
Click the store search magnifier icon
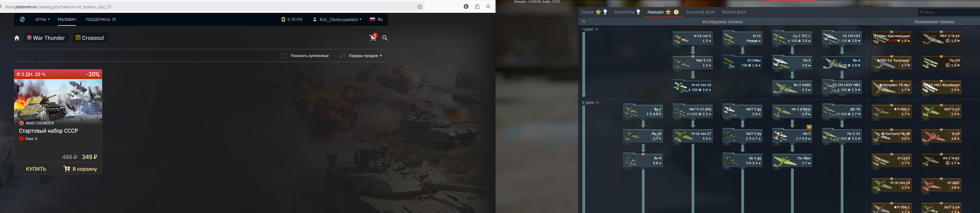coord(385,38)
